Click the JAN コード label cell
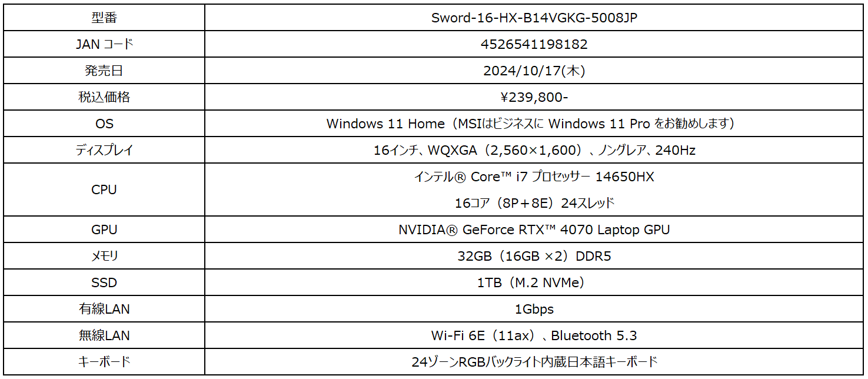Screen dimensions: 868x379 (x=104, y=44)
